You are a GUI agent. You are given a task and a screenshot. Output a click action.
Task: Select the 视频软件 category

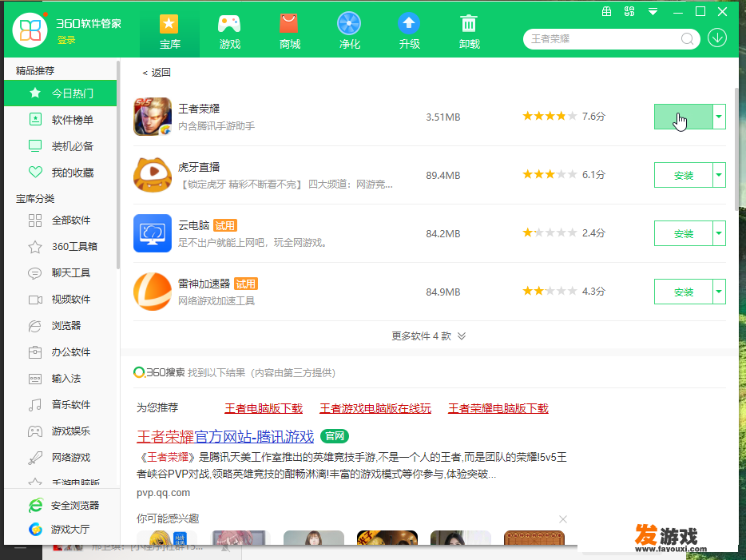(x=61, y=300)
